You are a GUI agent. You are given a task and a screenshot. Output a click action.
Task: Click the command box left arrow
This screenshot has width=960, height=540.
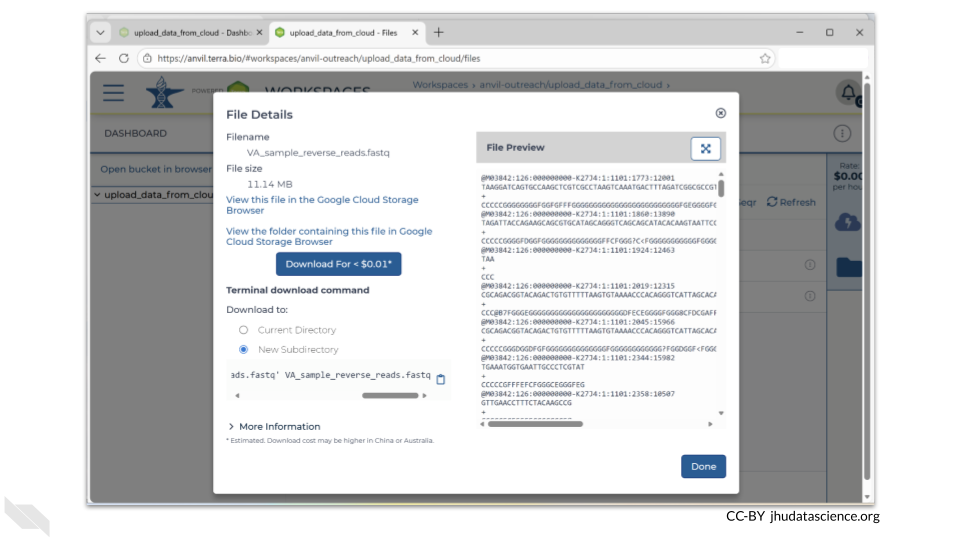(238, 396)
